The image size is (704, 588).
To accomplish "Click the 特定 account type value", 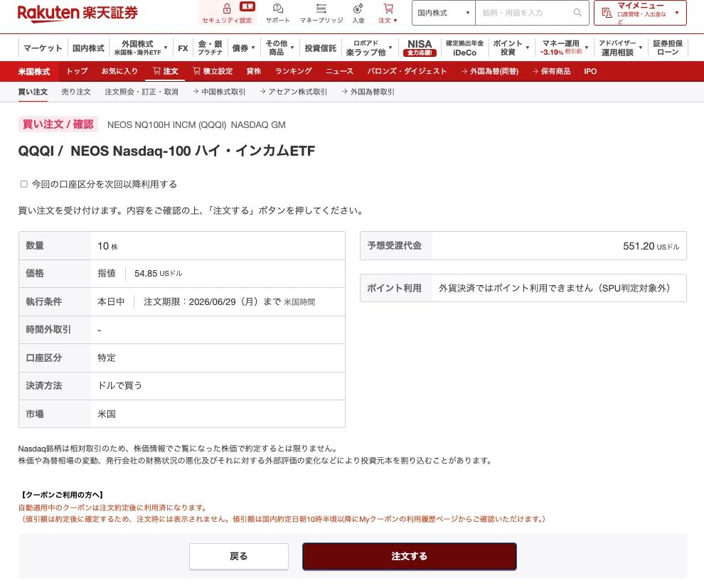I will [107, 358].
